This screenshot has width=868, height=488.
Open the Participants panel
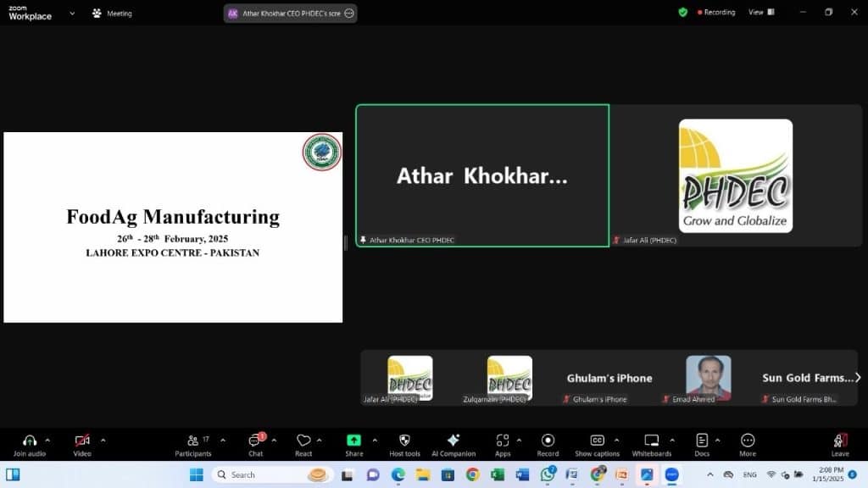tap(193, 441)
